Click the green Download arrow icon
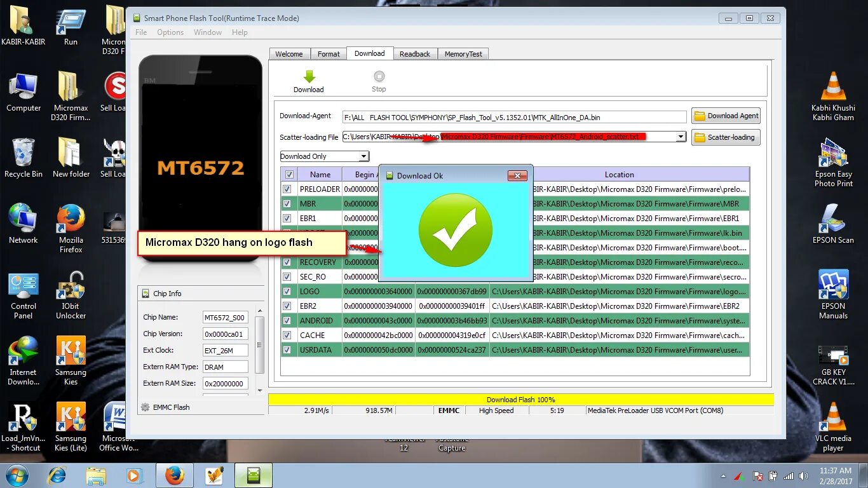Viewport: 868px width, 488px height. 309,77
